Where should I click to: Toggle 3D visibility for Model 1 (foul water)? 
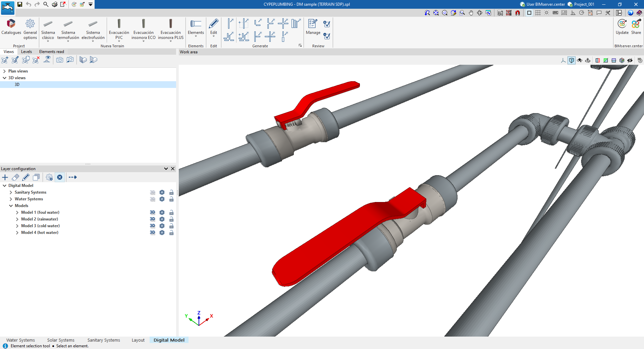(x=153, y=212)
